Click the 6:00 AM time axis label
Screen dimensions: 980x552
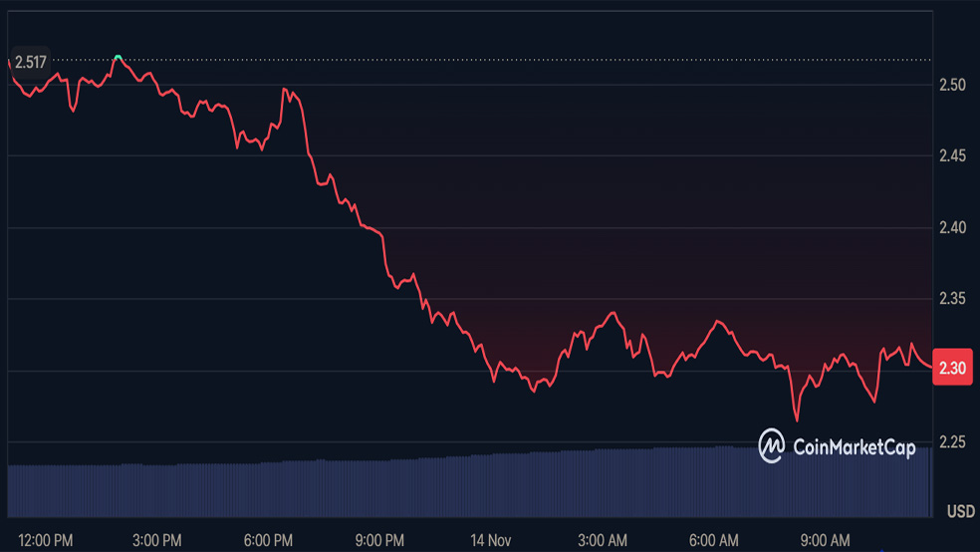click(714, 540)
